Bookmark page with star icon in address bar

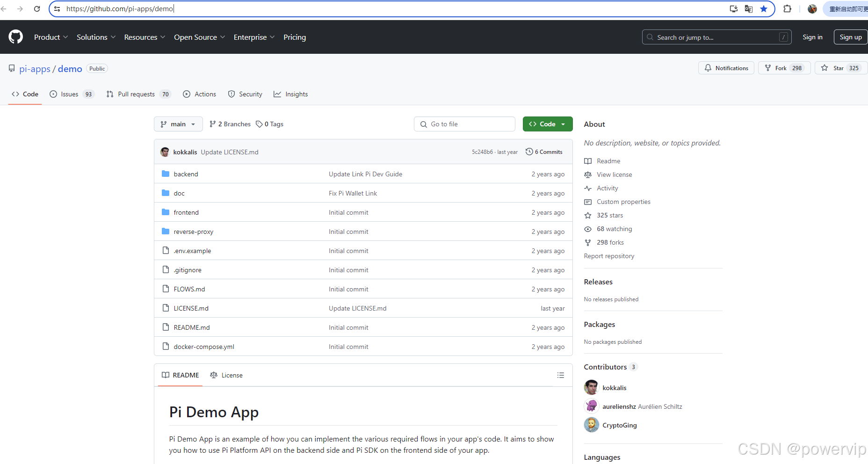tap(764, 9)
